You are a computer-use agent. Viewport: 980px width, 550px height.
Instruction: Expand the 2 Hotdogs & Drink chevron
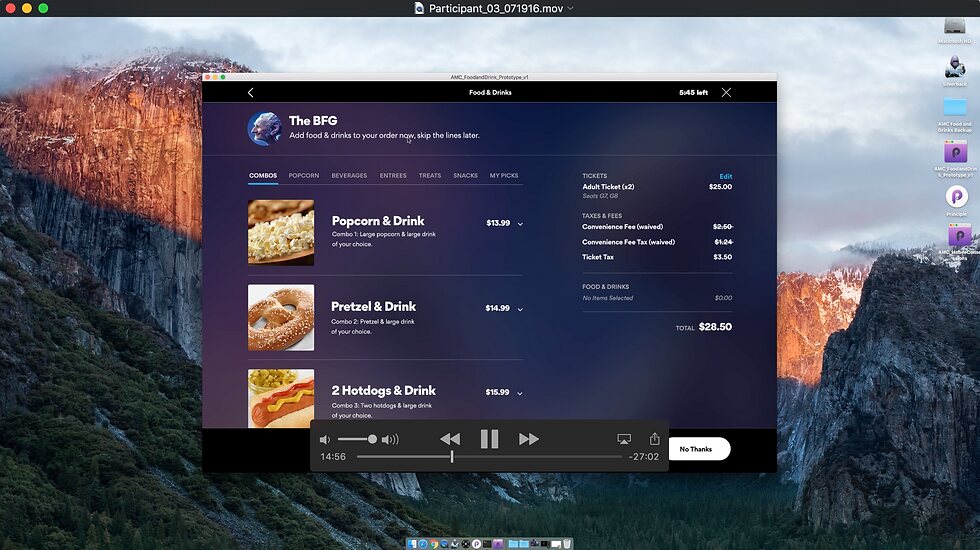tap(520, 393)
